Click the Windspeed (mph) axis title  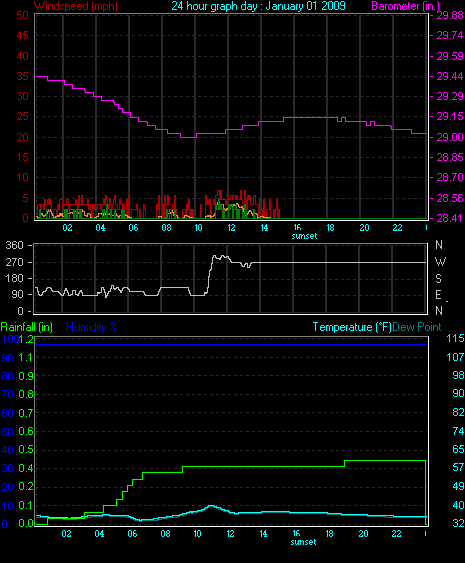[x=76, y=6]
